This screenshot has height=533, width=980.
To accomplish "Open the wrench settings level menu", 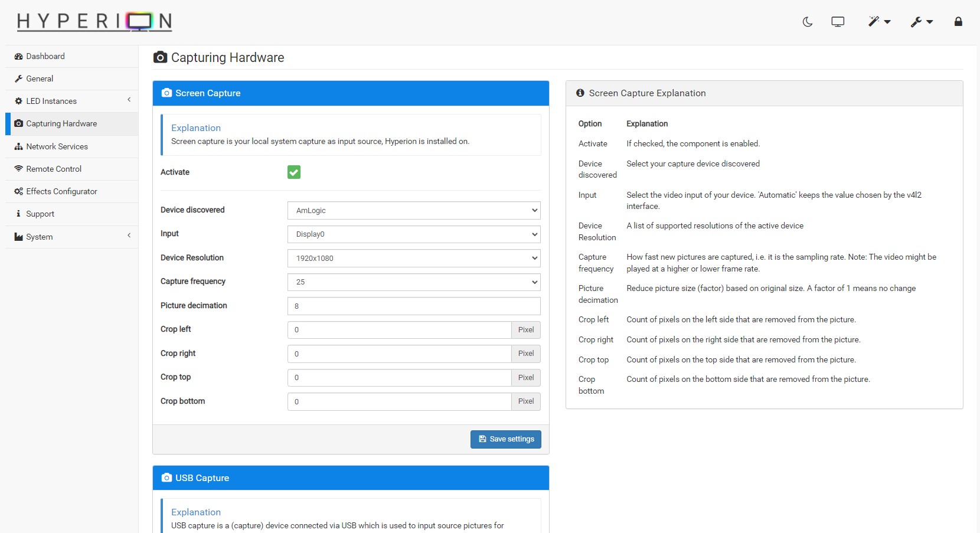I will point(921,22).
